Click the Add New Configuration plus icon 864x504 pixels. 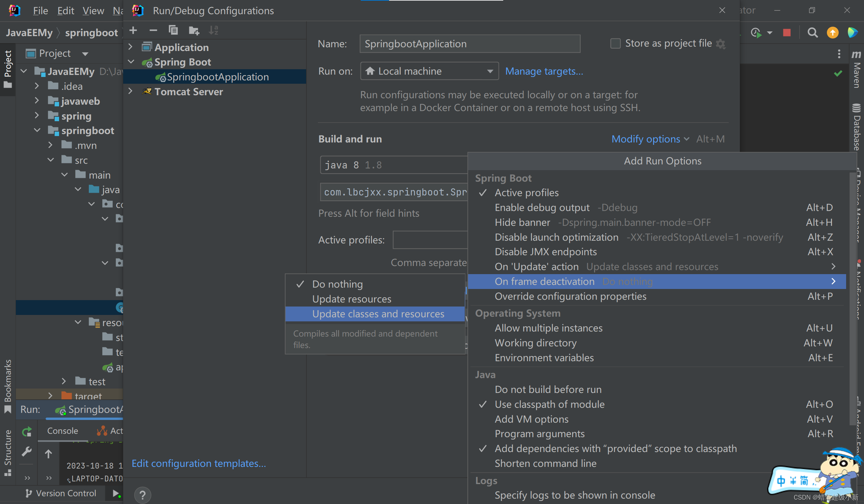click(x=133, y=30)
